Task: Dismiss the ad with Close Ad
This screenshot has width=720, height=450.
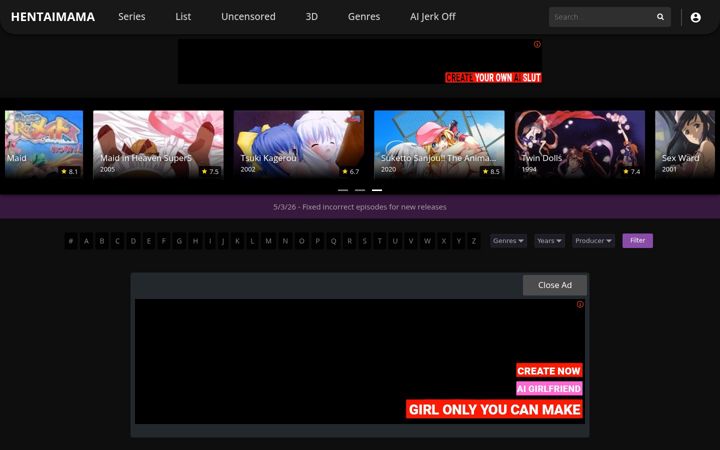Action: 555,285
